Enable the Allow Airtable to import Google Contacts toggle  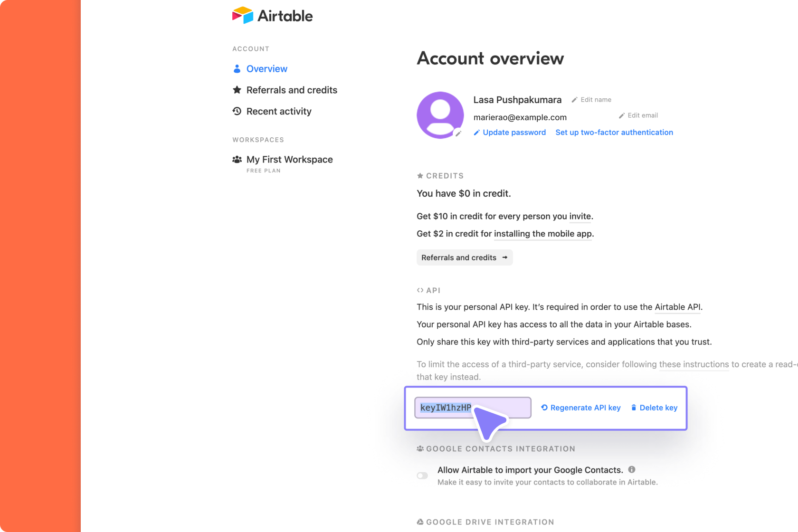pos(422,475)
